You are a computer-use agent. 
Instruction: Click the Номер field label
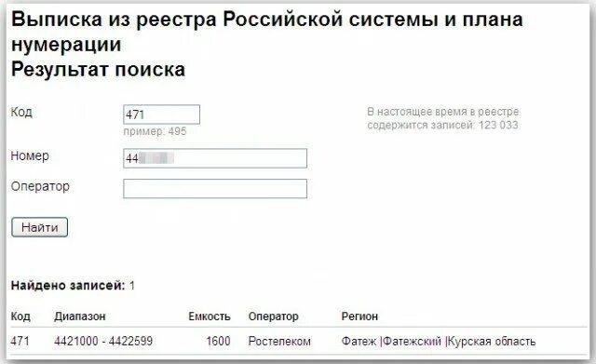click(x=30, y=155)
